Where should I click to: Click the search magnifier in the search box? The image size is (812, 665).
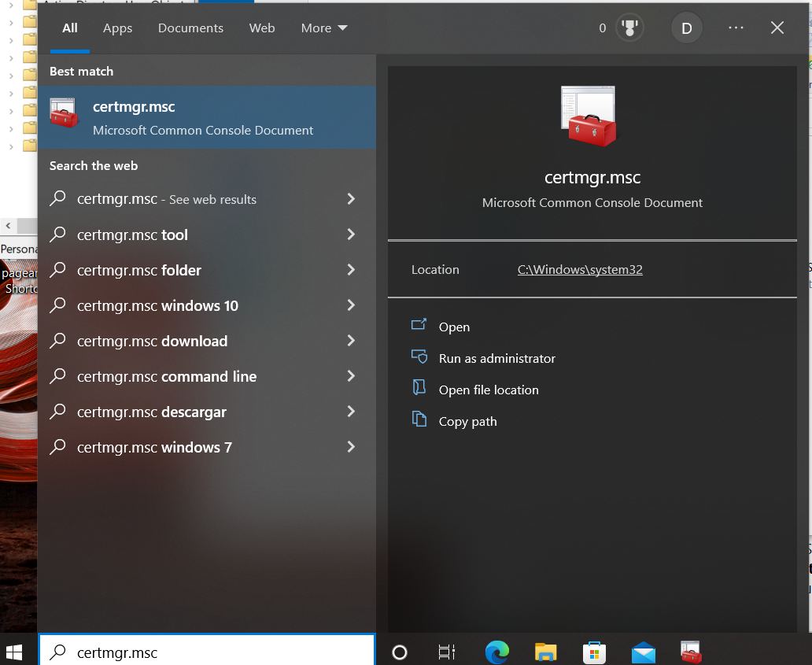(x=57, y=652)
